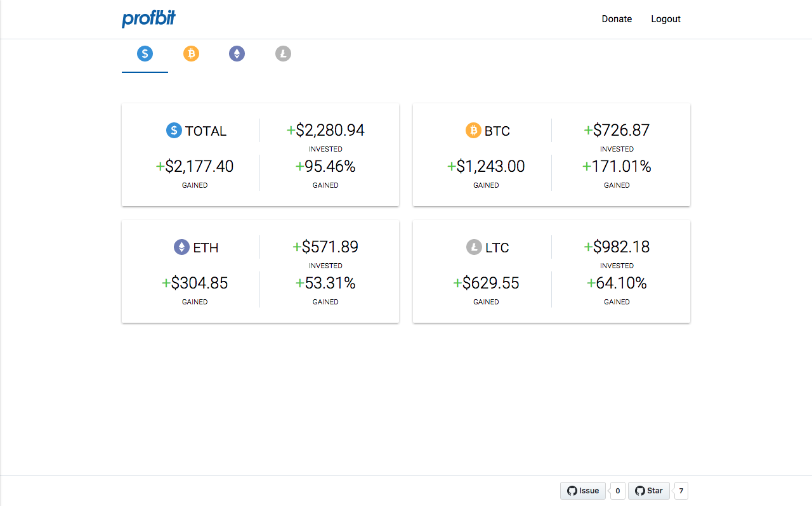Image resolution: width=812 pixels, height=506 pixels.
Task: Select the dollar total tab icon
Action: tap(145, 54)
